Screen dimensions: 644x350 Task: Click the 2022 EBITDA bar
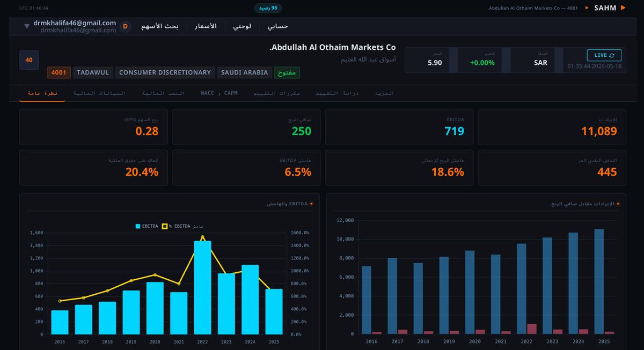(x=202, y=287)
